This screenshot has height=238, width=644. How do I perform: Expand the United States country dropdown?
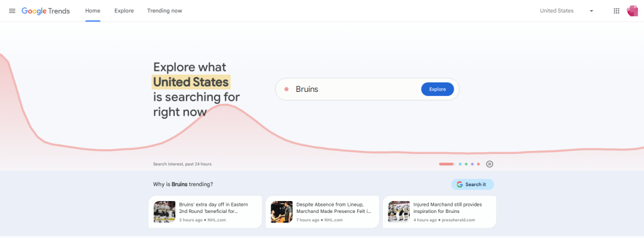click(567, 11)
